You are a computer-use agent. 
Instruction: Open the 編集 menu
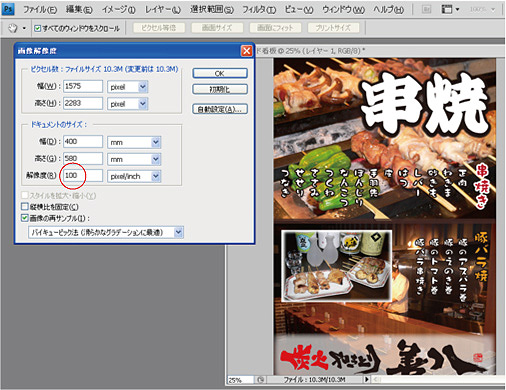coord(79,10)
